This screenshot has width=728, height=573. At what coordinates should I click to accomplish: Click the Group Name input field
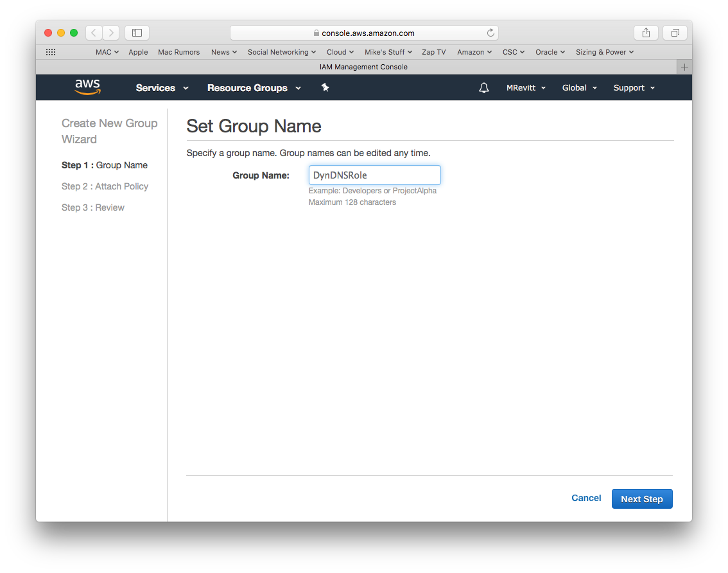pyautogui.click(x=375, y=175)
